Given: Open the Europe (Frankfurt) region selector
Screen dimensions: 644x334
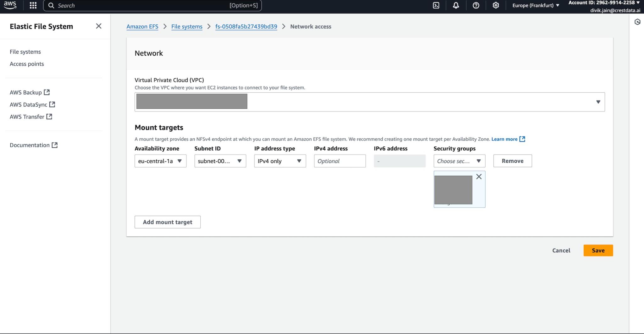Looking at the screenshot, I should [x=536, y=5].
